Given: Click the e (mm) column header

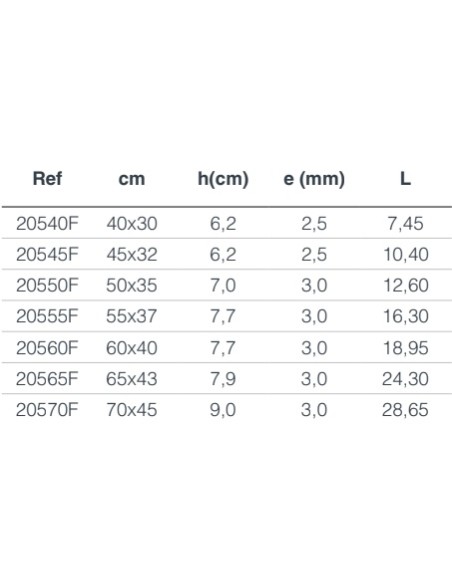Looking at the screenshot, I should point(314,179).
